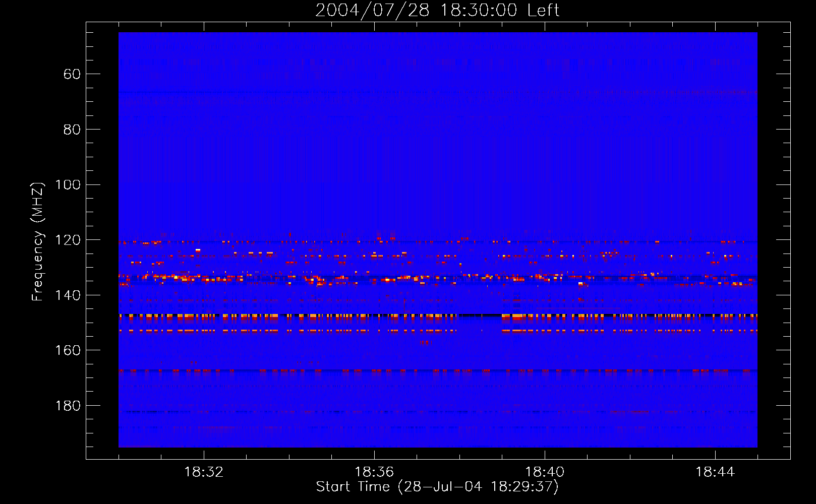Click the 120 frequency tick label
The width and height of the screenshot is (816, 504).
(x=68, y=240)
